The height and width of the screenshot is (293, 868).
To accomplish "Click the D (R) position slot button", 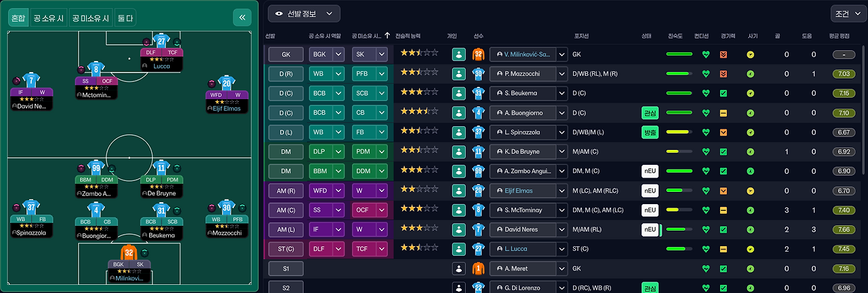I will click(x=285, y=74).
